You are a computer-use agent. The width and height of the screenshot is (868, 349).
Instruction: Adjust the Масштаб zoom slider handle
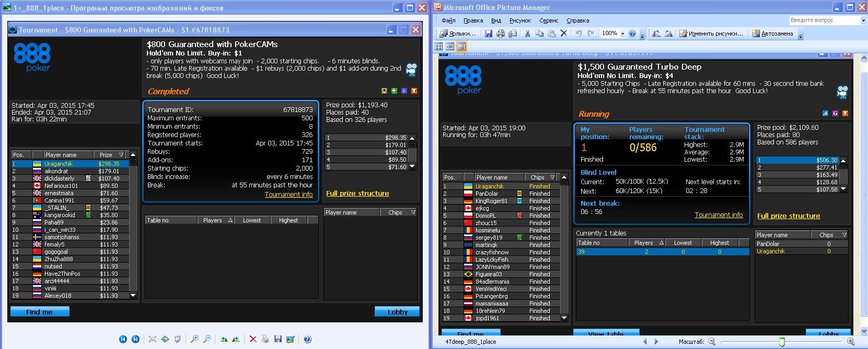(x=782, y=342)
